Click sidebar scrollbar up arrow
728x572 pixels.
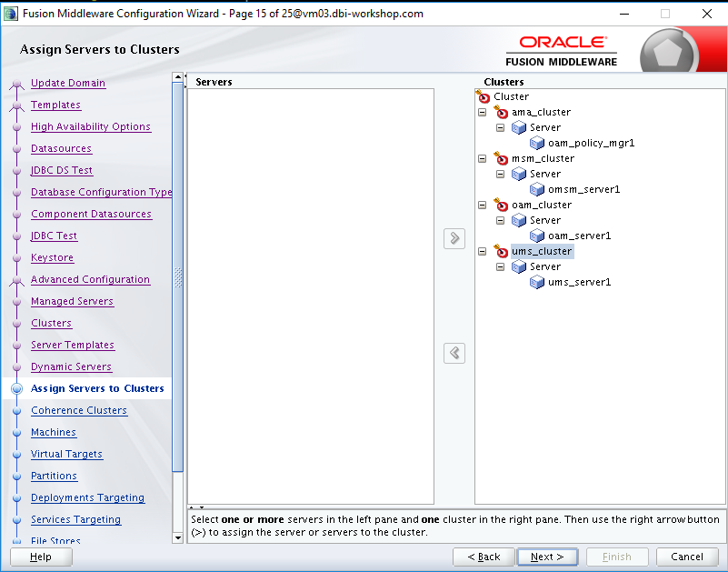pyautogui.click(x=177, y=77)
